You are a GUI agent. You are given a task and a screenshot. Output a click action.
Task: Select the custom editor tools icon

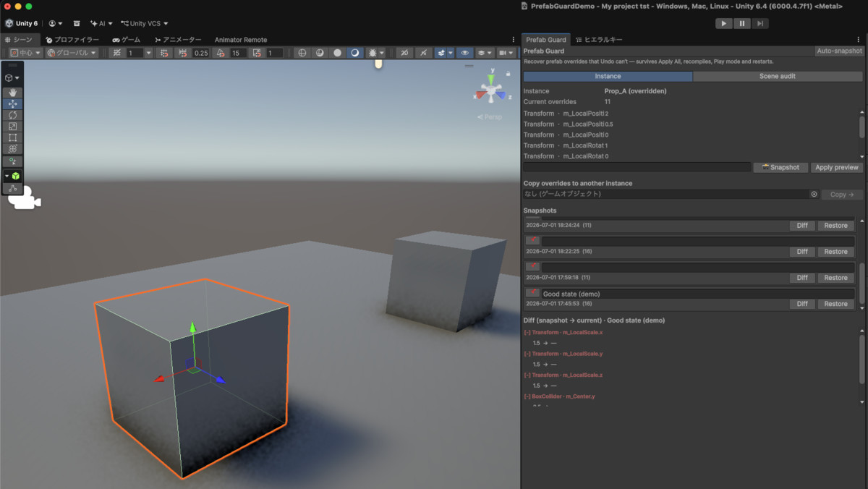tap(12, 161)
